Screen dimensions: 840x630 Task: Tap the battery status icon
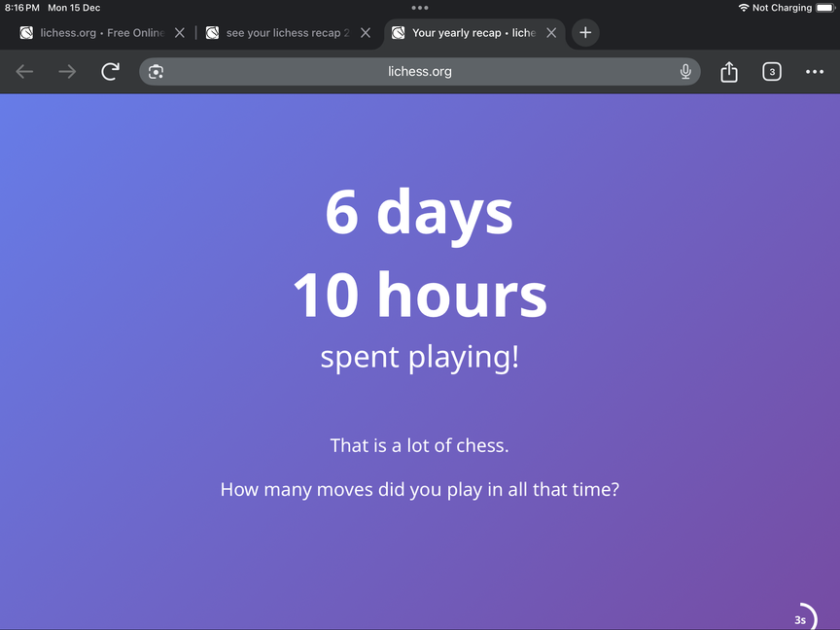point(824,8)
